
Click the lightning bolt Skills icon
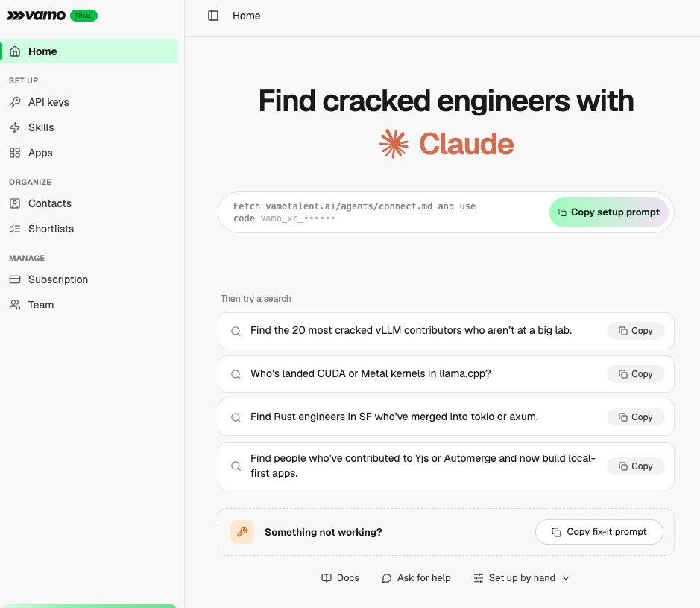click(15, 127)
